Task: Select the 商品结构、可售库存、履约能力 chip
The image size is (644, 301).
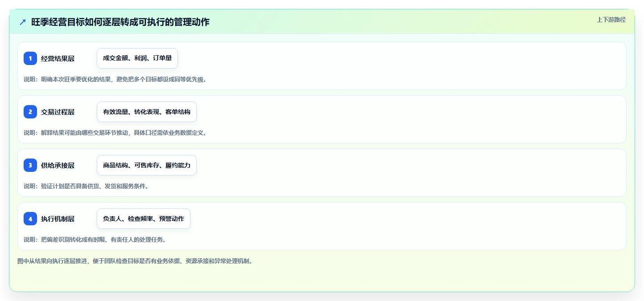Action: (147, 165)
